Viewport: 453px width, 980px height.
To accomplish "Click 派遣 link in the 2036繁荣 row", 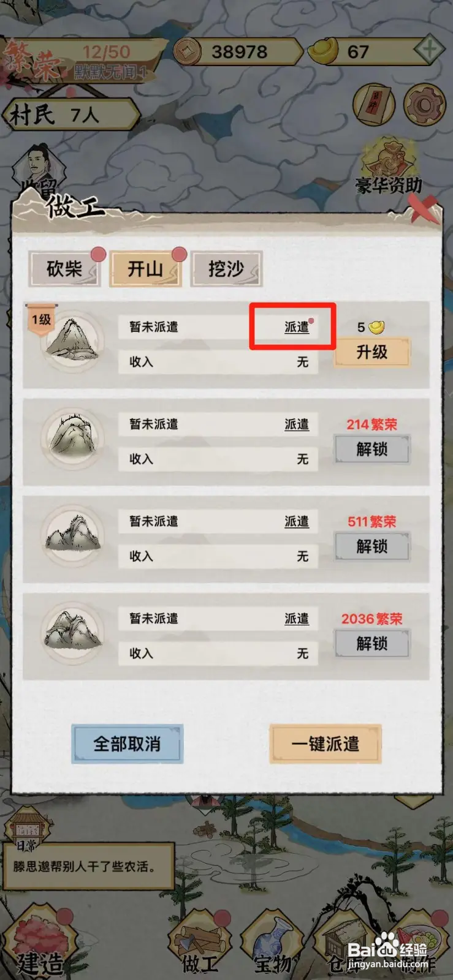I will (x=297, y=619).
